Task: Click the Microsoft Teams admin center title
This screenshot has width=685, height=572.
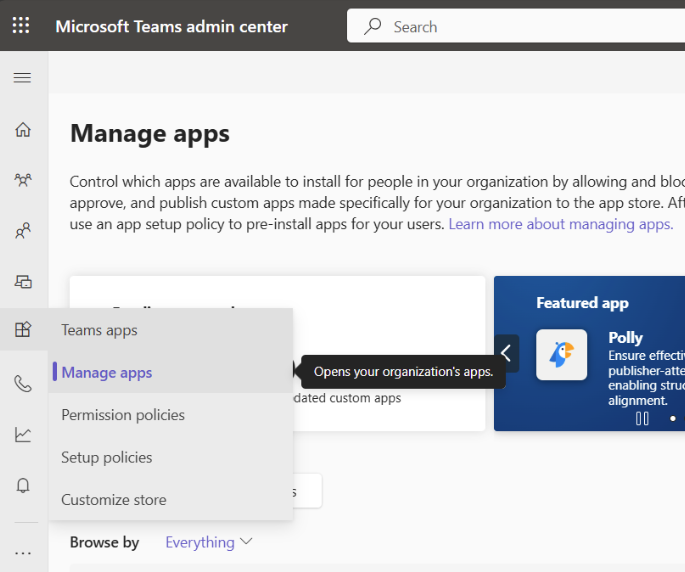Action: click(172, 27)
